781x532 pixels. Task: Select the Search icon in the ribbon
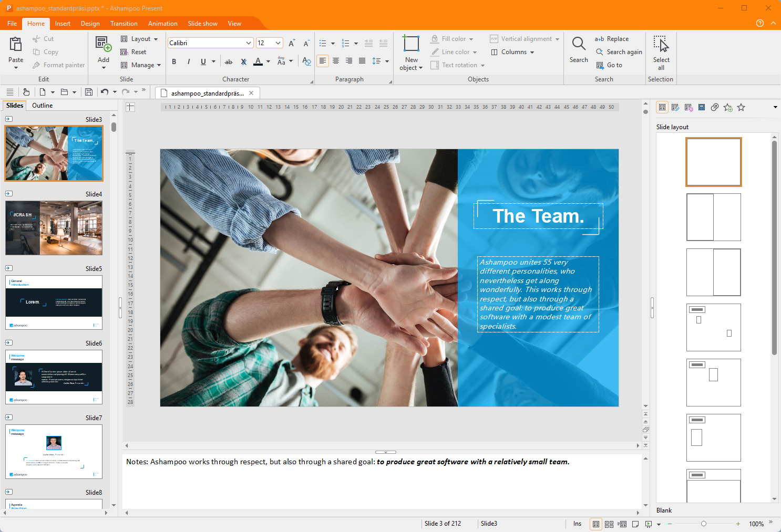tap(578, 47)
